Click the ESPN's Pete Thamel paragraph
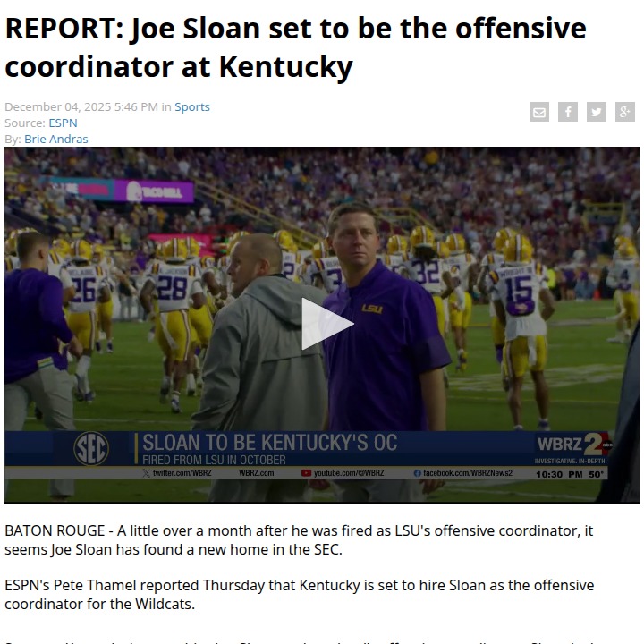Image resolution: width=644 pixels, height=644 pixels. pyautogui.click(x=300, y=594)
